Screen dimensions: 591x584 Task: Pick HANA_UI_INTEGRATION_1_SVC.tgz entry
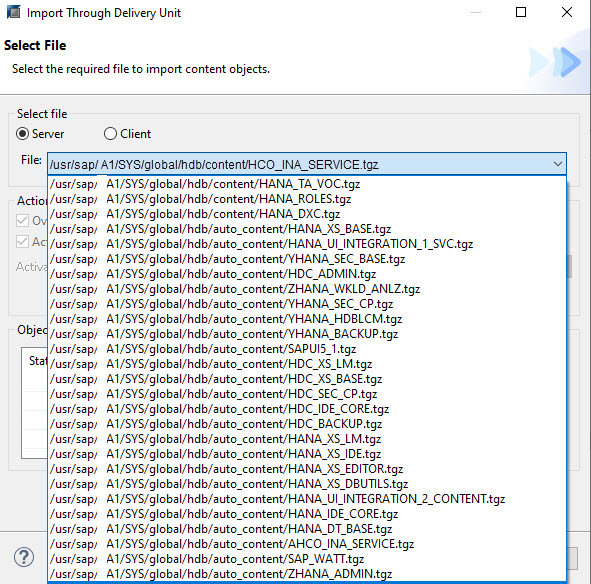coord(307,244)
